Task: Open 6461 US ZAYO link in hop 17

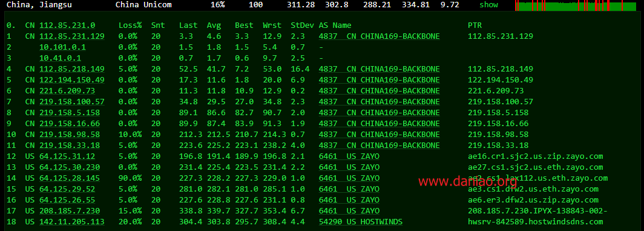Action: pyautogui.click(x=349, y=211)
